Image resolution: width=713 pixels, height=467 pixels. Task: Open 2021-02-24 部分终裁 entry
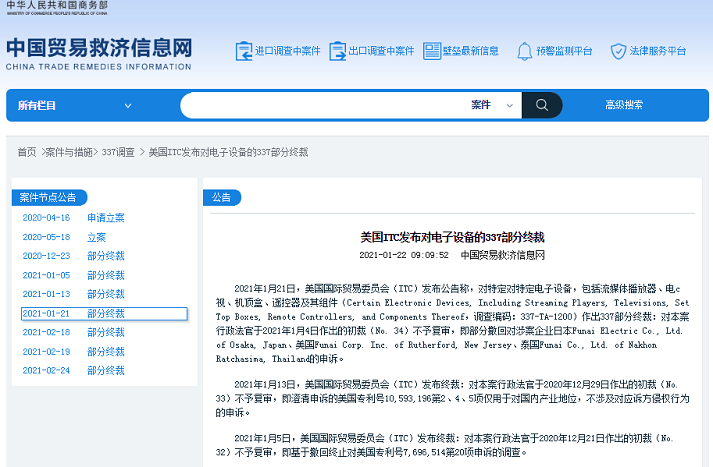coord(74,371)
